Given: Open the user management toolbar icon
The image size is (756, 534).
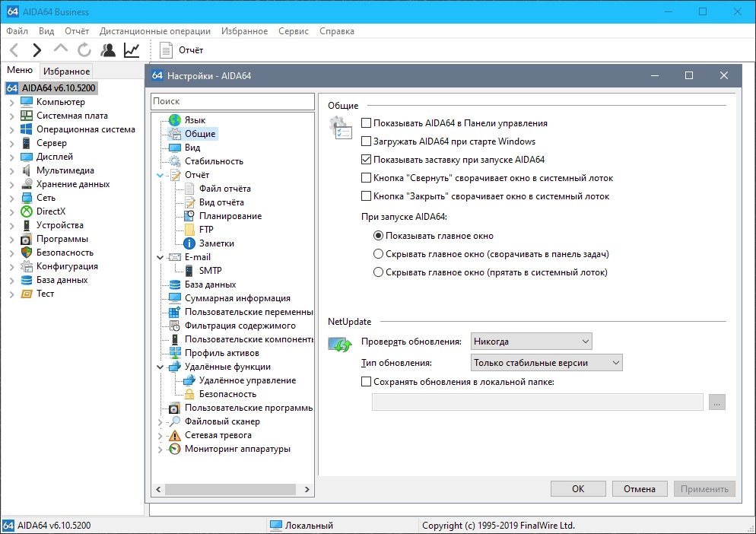Looking at the screenshot, I should [x=108, y=49].
